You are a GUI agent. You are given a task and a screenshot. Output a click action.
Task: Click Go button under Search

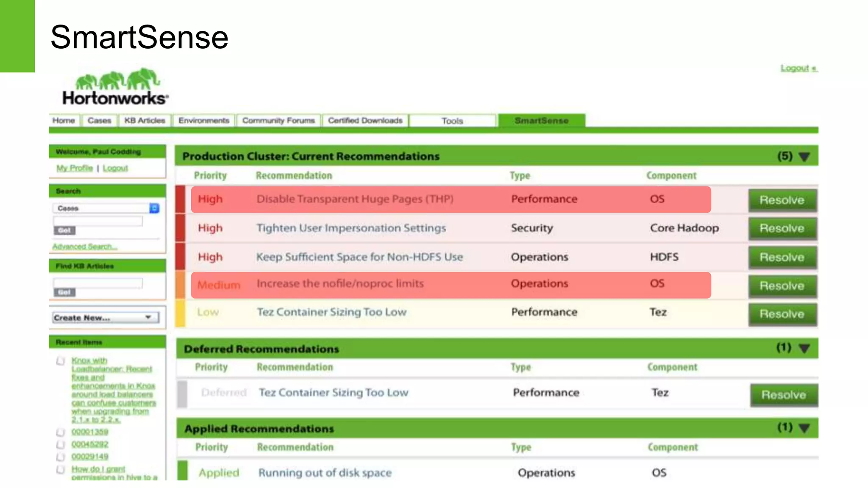coord(64,230)
